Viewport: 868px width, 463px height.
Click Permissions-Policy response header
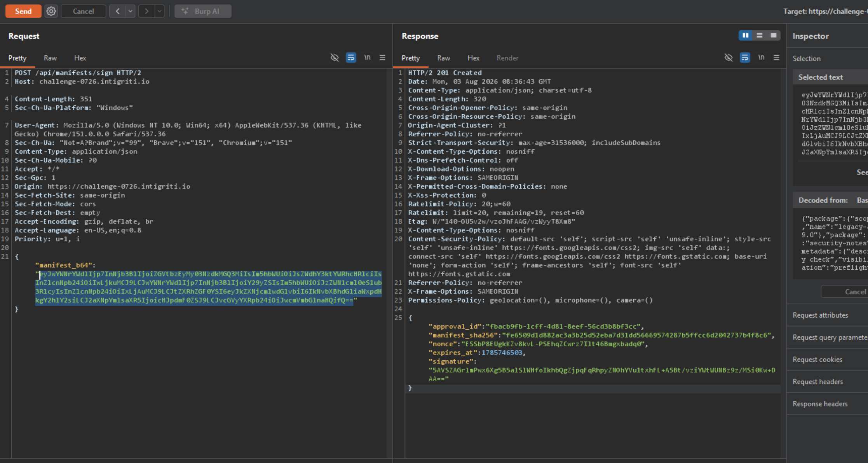(530, 300)
